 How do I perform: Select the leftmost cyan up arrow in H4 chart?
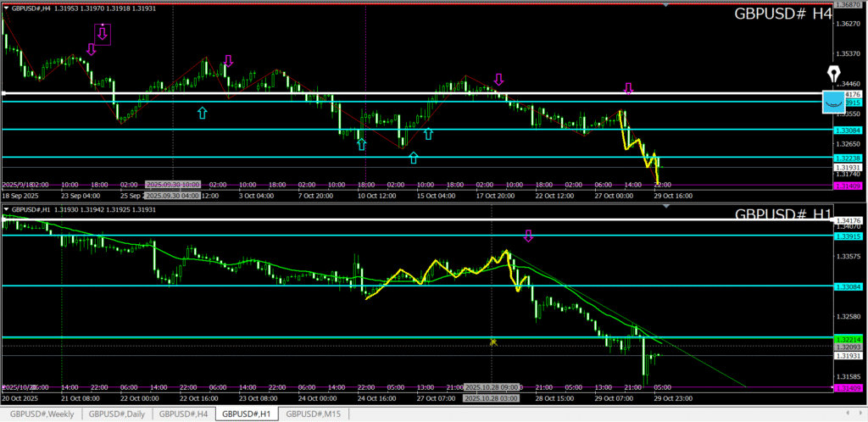click(x=202, y=112)
